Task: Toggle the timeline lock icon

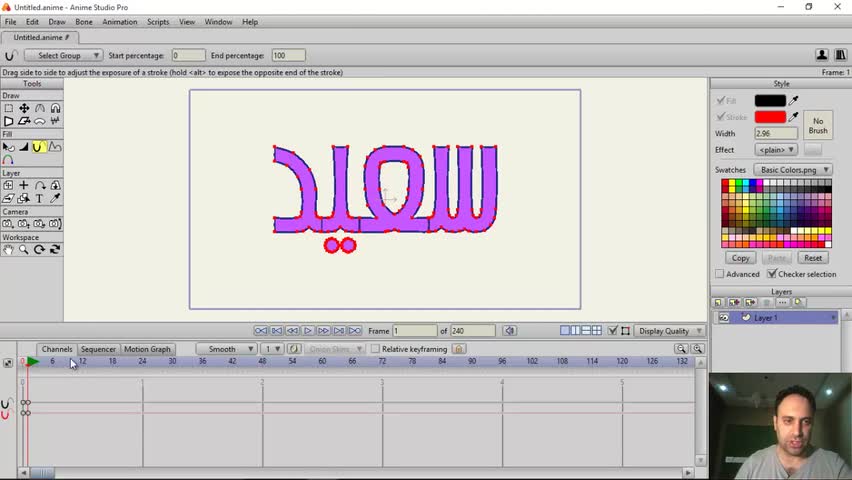Action: click(x=459, y=349)
